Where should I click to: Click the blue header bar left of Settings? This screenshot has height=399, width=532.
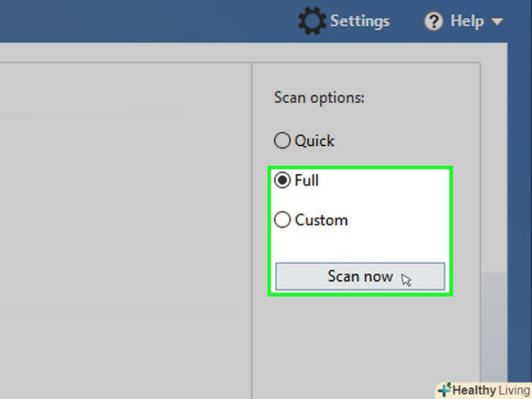[x=146, y=22]
